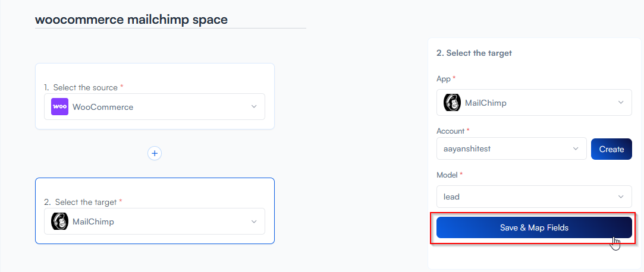Image resolution: width=644 pixels, height=272 pixels.
Task: Click the 'WooCommerce' text in the source selector
Action: [x=103, y=107]
